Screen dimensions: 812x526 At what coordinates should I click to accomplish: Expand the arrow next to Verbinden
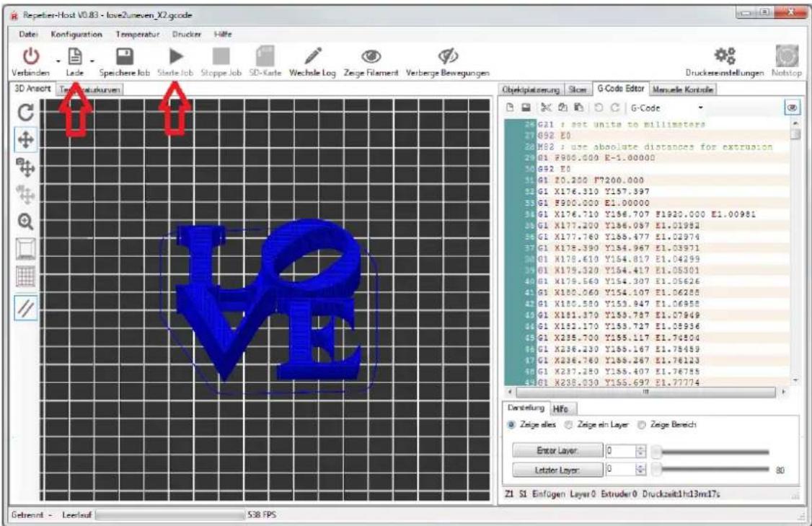58,61
